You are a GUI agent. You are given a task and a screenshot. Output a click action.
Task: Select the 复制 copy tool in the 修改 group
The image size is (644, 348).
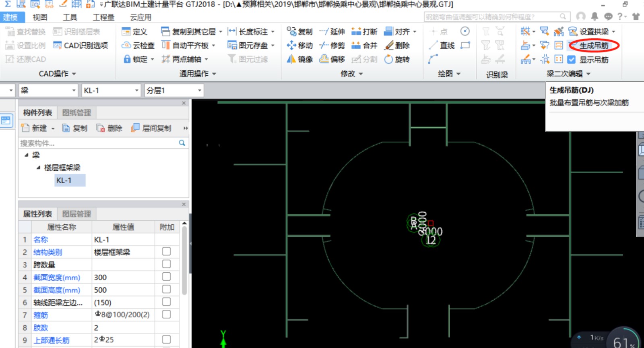[300, 31]
